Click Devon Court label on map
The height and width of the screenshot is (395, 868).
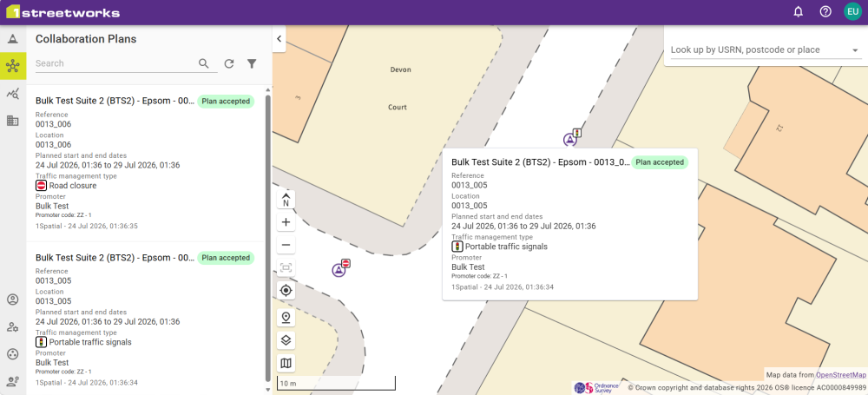pos(398,89)
